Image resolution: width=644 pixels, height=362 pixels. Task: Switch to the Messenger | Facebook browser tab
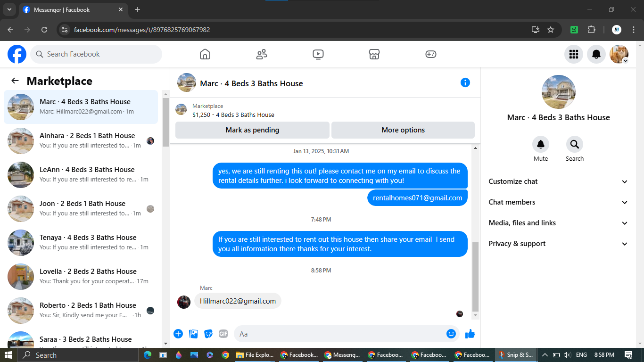(73, 9)
